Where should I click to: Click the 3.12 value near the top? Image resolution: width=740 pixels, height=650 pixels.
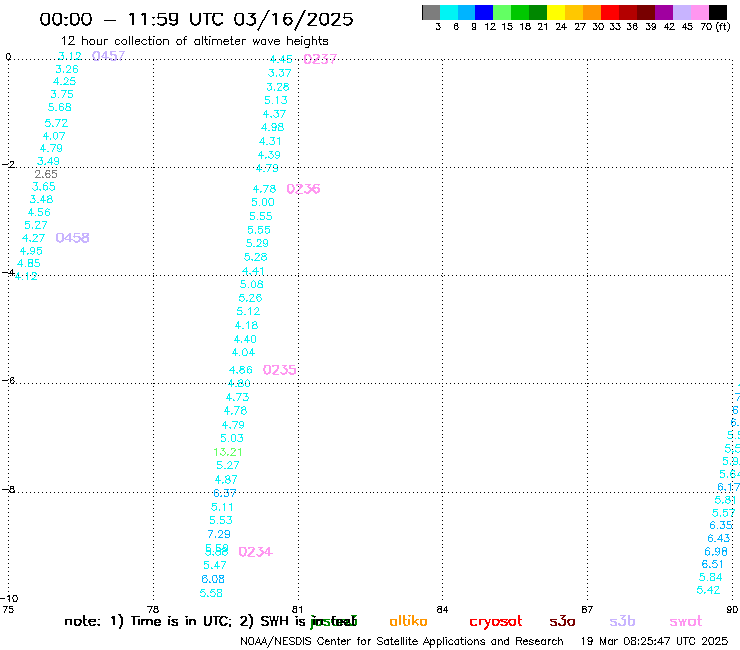click(70, 56)
